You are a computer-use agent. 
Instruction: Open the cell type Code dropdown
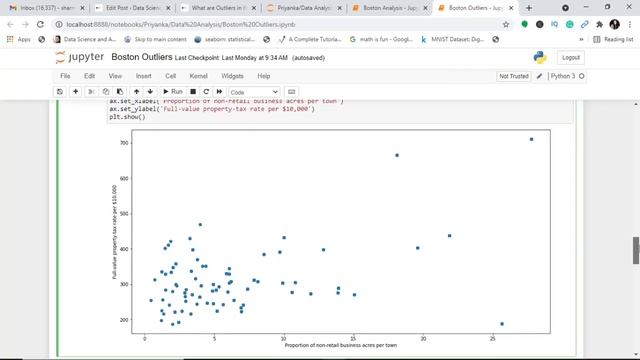254,92
